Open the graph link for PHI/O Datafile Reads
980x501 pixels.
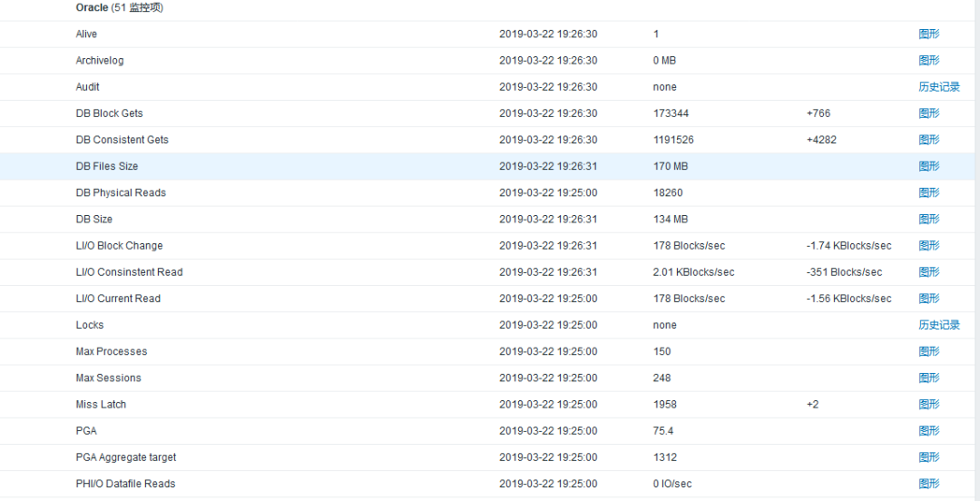[x=929, y=484]
